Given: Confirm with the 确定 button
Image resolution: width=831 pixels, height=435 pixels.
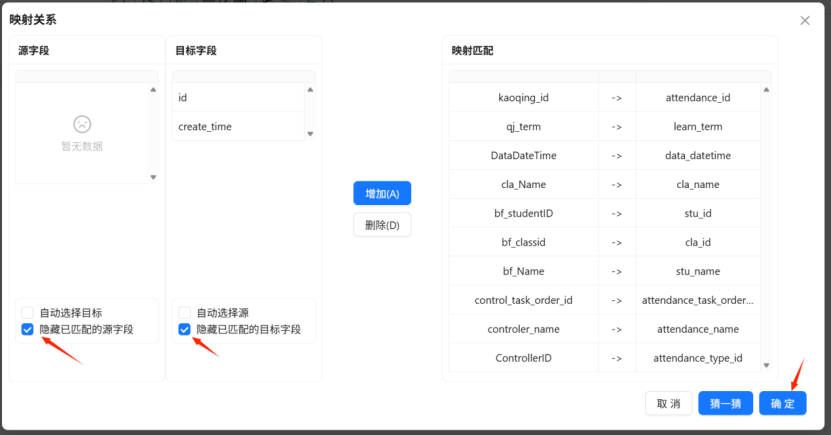Looking at the screenshot, I should coord(782,404).
